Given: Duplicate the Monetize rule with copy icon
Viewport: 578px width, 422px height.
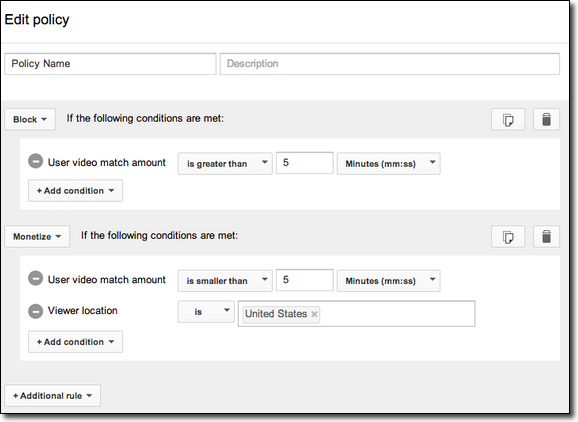Looking at the screenshot, I should 508,237.
